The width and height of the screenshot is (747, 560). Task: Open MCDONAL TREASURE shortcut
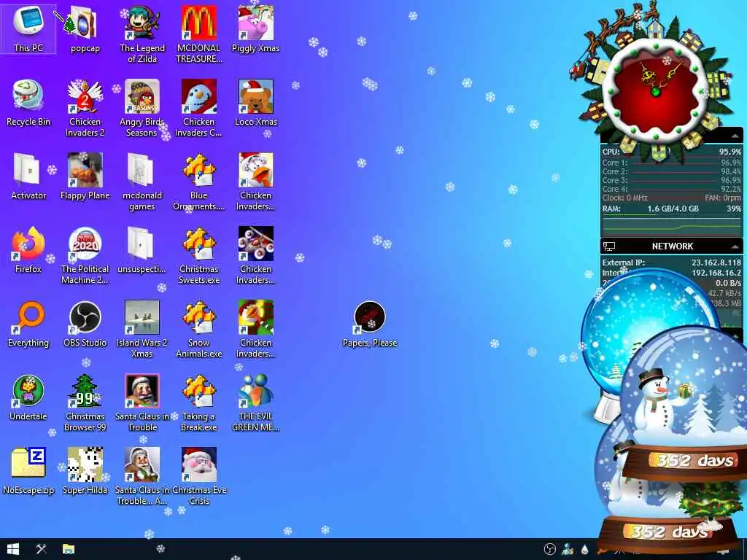198,34
